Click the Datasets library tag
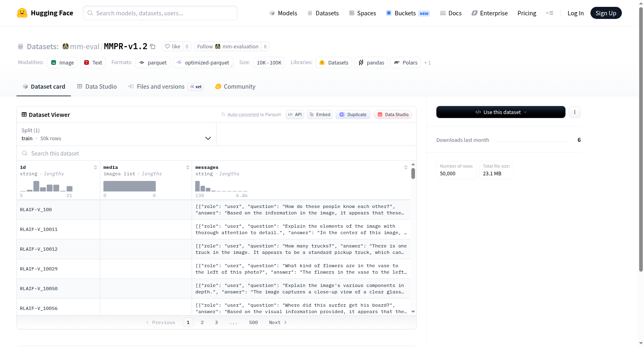The width and height of the screenshot is (644, 347). click(334, 62)
